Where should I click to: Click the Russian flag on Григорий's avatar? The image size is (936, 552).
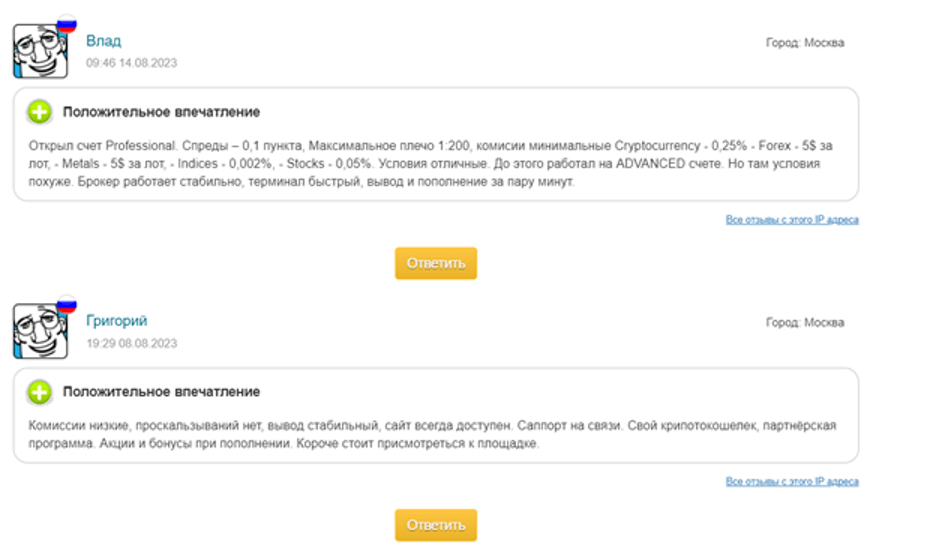[x=67, y=302]
